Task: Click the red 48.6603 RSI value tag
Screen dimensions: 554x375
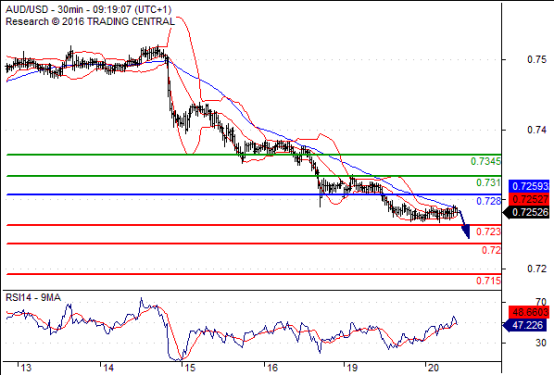Action: [529, 312]
